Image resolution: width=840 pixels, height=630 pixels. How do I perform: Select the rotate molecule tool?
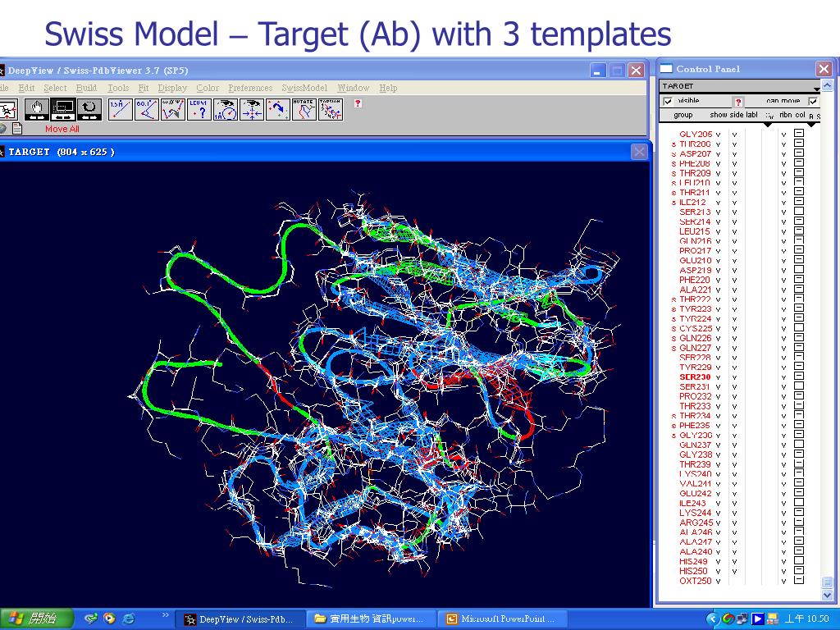tap(89, 110)
